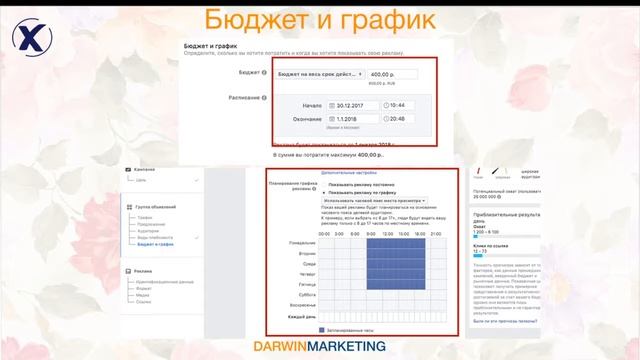
Task: Click the Кампания section icon in sidebar
Action: point(128,169)
